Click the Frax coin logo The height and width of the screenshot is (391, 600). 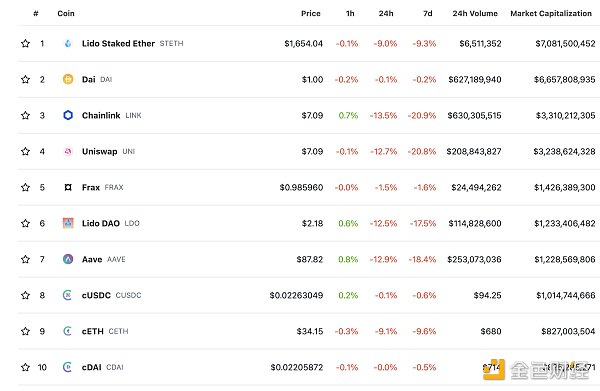coord(68,187)
